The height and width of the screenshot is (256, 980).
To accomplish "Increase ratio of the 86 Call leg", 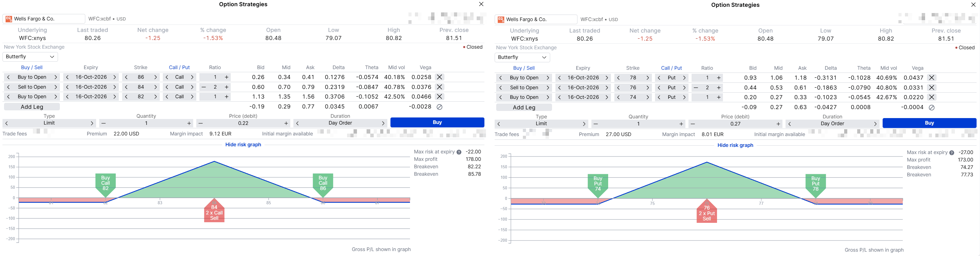I will click(x=226, y=77).
